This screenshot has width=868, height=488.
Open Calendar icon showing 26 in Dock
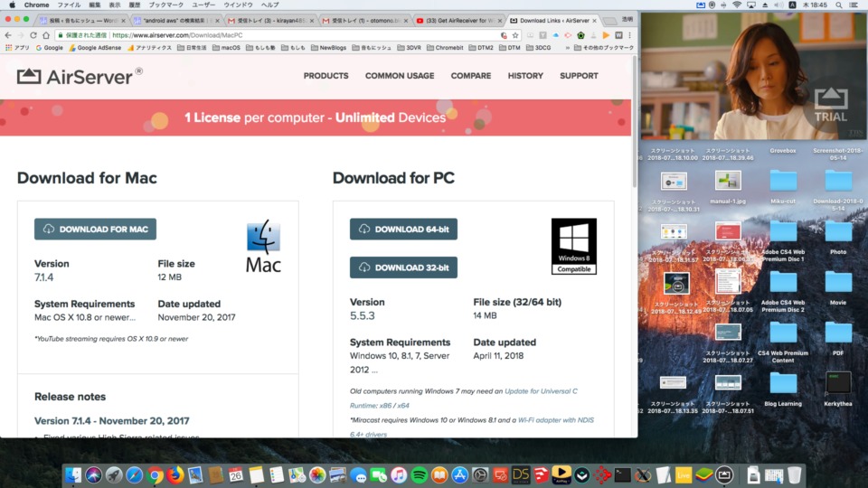pos(236,474)
